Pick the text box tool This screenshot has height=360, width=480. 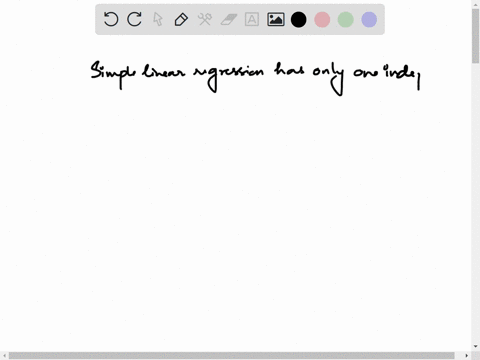click(252, 19)
